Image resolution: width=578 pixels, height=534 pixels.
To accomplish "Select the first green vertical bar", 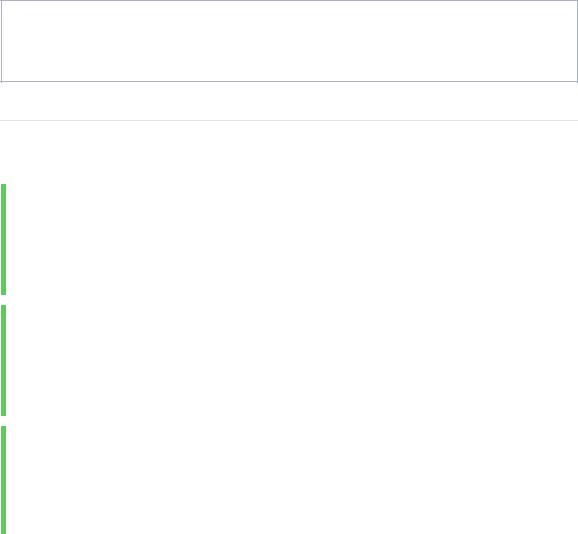I will (x=4, y=240).
